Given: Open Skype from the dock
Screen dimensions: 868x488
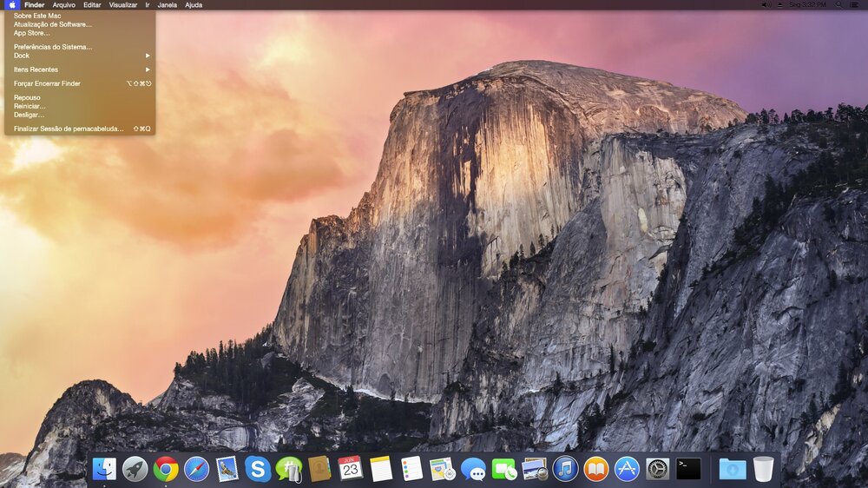Looking at the screenshot, I should coord(257,469).
